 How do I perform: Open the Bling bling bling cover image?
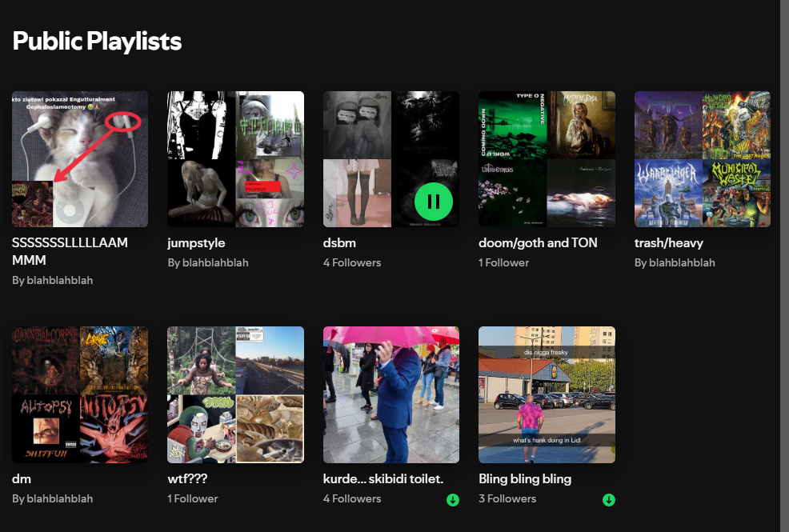coord(547,394)
